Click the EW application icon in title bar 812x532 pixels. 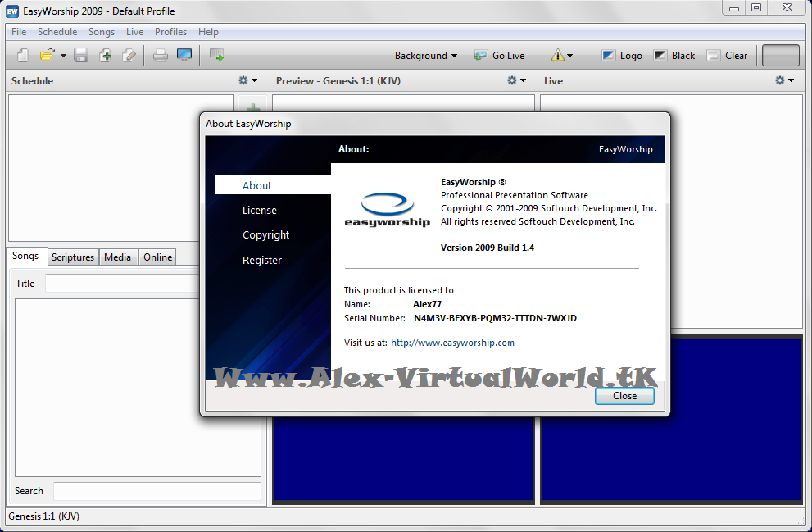12,11
